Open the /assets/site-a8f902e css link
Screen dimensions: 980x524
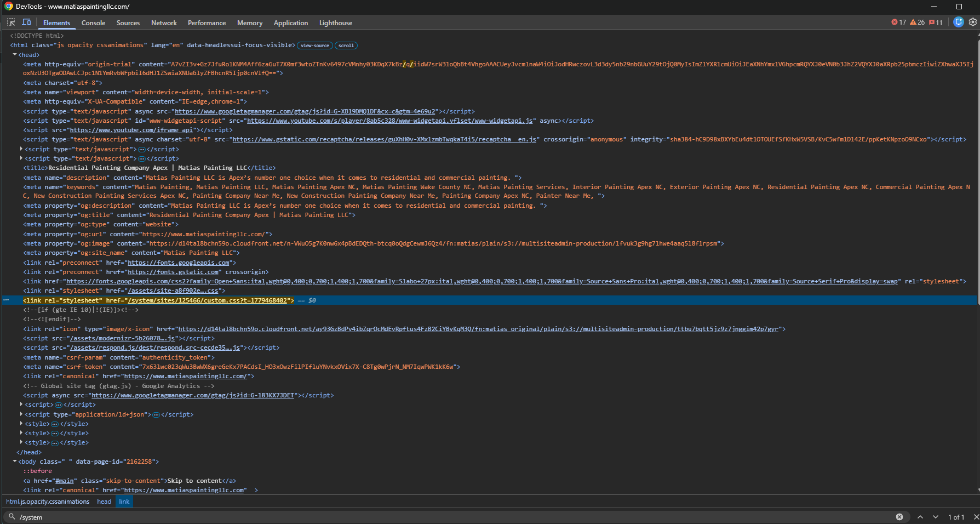tap(173, 291)
